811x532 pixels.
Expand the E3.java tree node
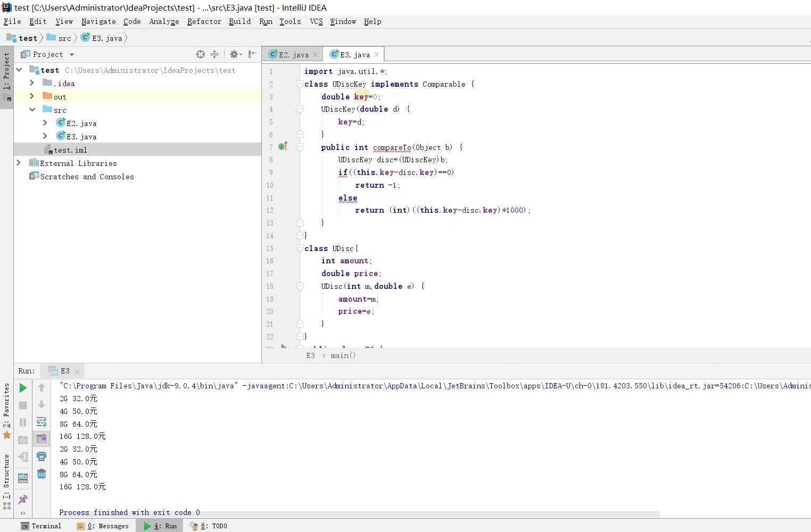click(x=45, y=136)
